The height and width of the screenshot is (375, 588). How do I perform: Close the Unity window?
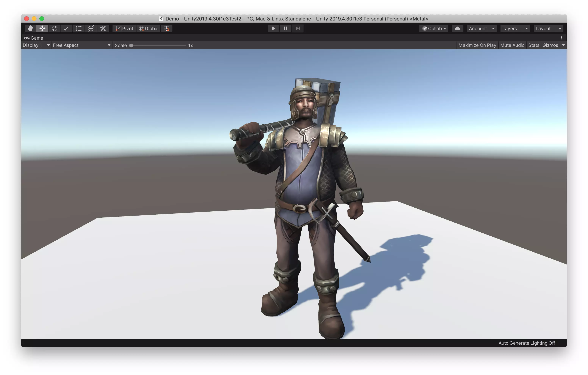(27, 19)
